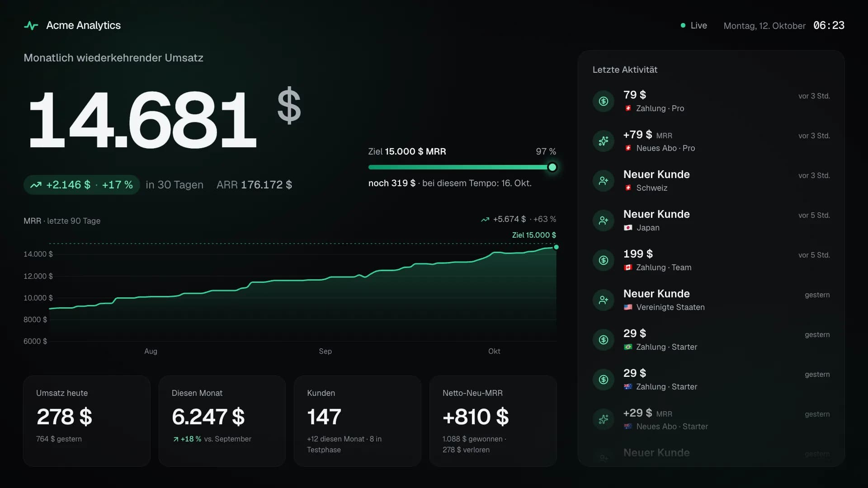Open the Diesen Monat card
Viewport: 868px width, 488px height.
coord(222,421)
